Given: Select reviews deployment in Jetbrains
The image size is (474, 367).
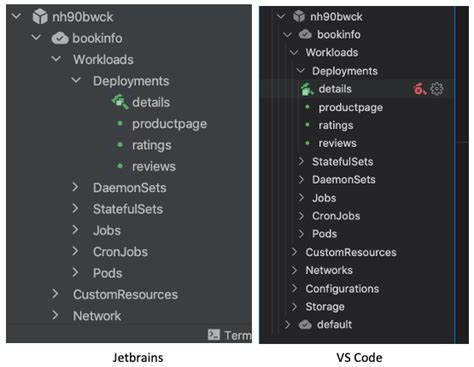Looking at the screenshot, I should click(154, 166).
